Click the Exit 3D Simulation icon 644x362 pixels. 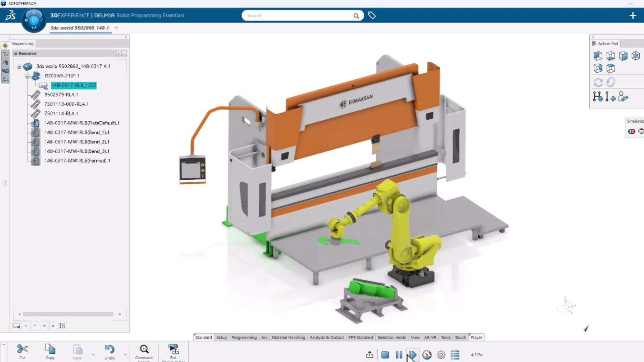173,350
